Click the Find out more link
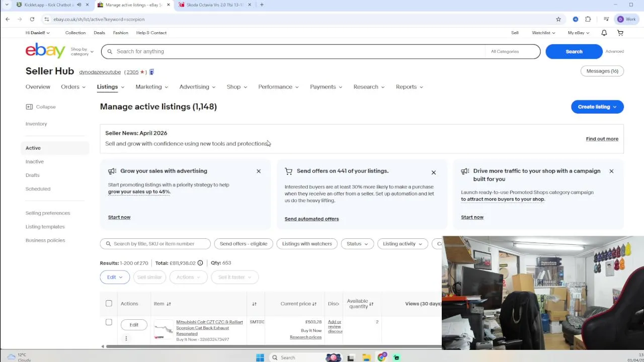The width and height of the screenshot is (644, 362). (602, 139)
